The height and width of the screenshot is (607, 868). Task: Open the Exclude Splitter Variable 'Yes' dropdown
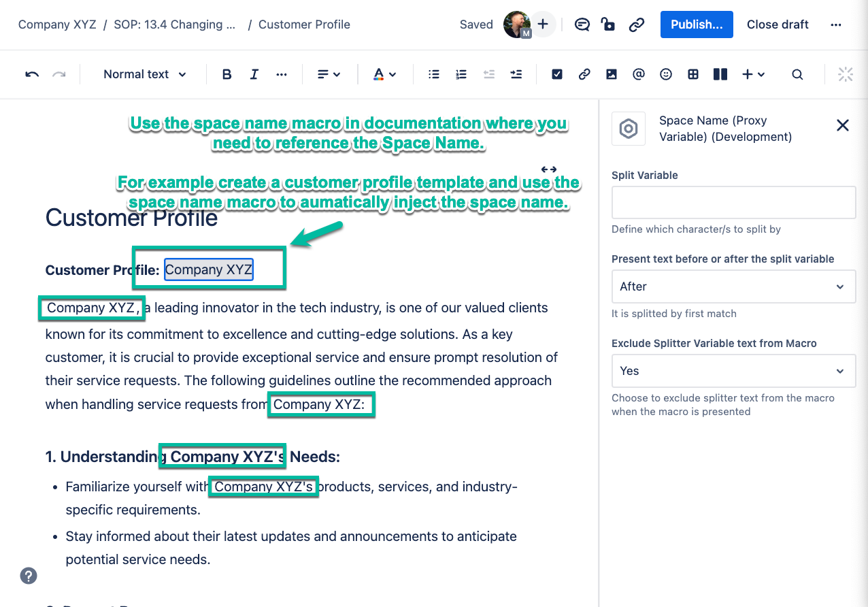coord(733,371)
